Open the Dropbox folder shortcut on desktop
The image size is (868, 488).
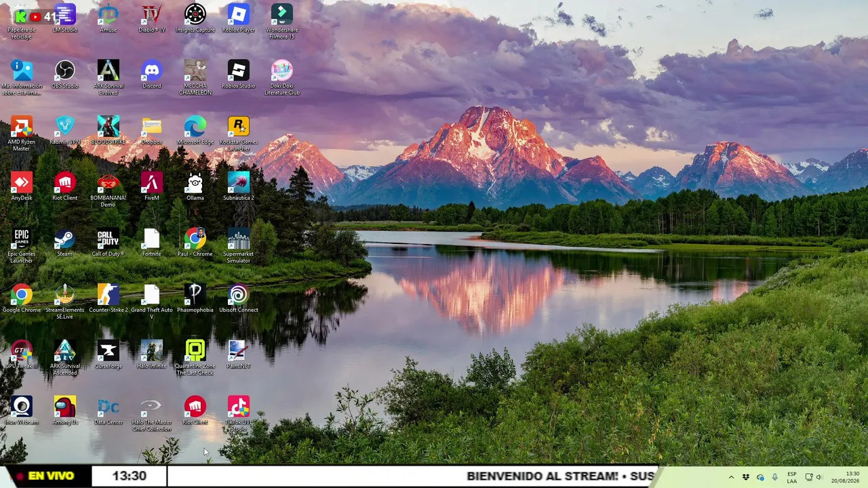tap(152, 130)
